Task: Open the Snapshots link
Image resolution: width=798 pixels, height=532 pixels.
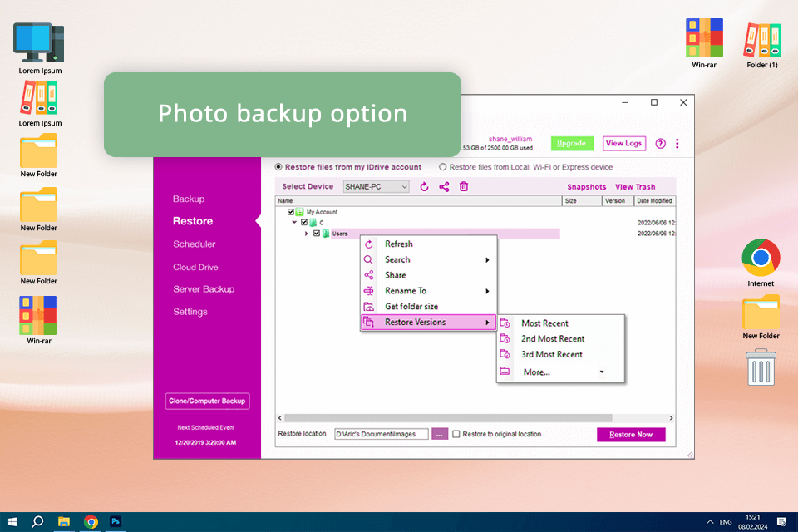Action: (x=586, y=187)
